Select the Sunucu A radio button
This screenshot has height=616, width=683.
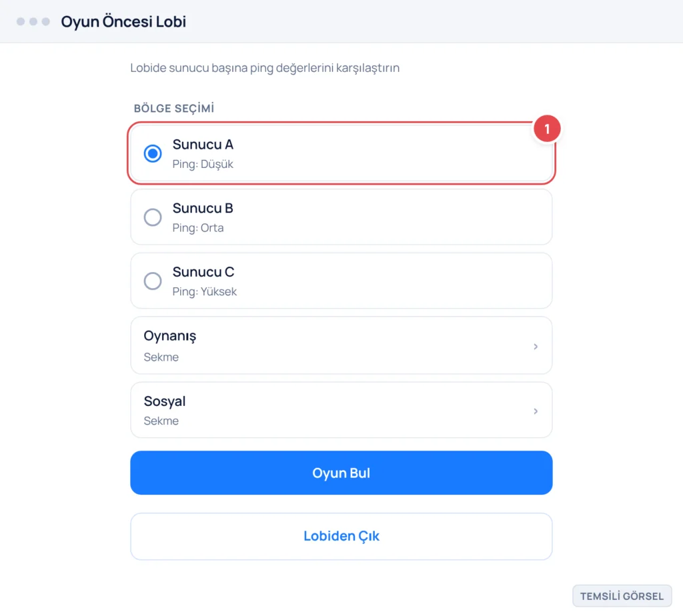pos(153,153)
